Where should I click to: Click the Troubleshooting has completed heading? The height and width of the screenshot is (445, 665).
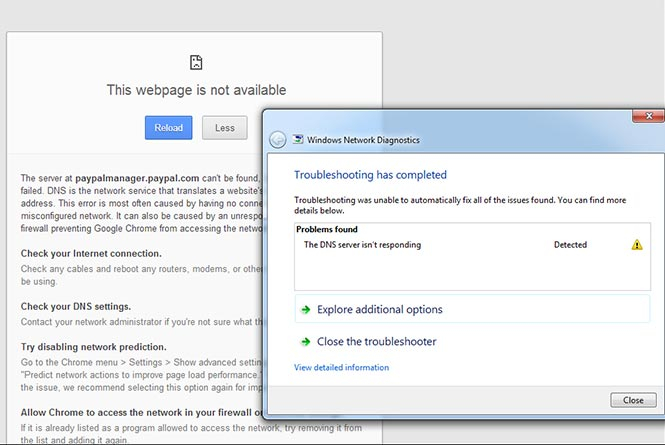tap(370, 175)
